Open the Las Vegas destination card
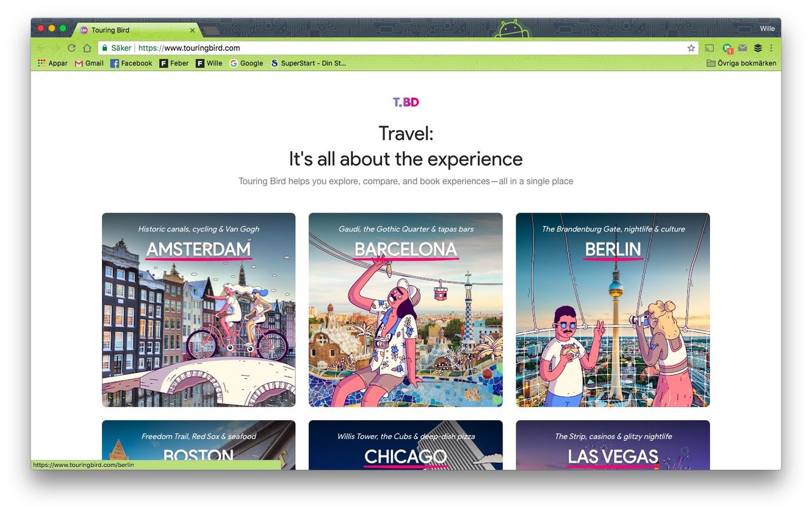 tap(613, 445)
